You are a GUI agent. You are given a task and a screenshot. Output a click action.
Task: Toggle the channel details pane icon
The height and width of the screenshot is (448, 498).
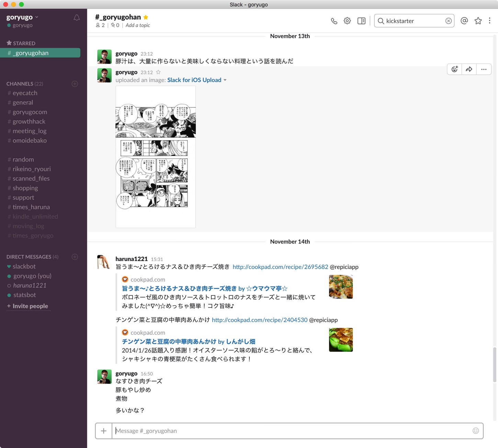click(x=361, y=21)
